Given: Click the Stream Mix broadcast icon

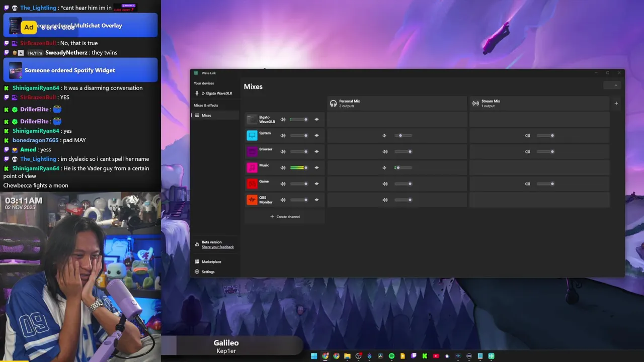Looking at the screenshot, I should click(x=475, y=103).
